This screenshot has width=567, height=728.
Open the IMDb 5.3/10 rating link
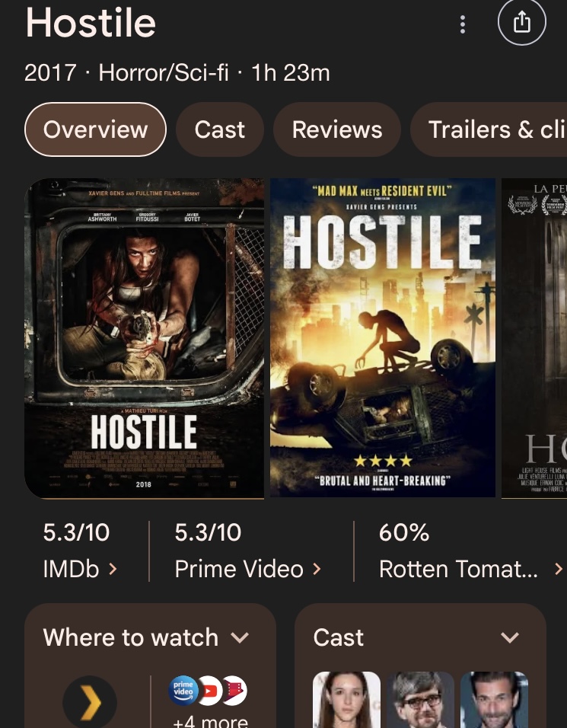80,551
